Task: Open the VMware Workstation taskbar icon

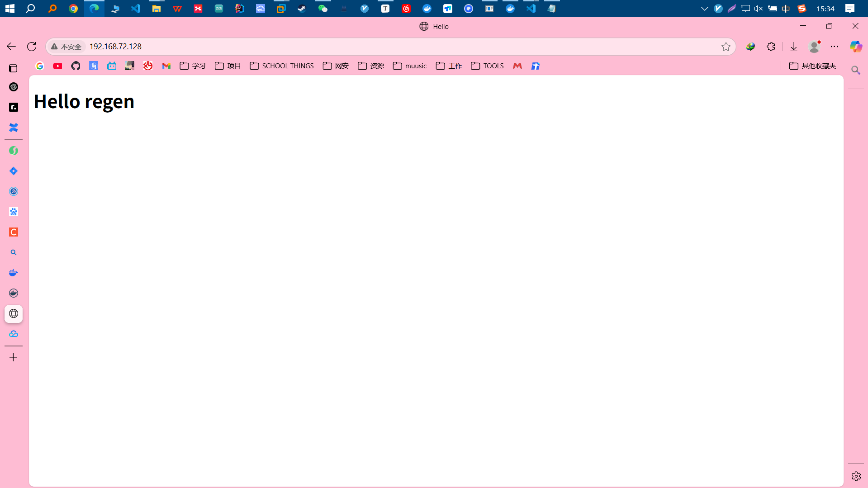Action: (281, 9)
